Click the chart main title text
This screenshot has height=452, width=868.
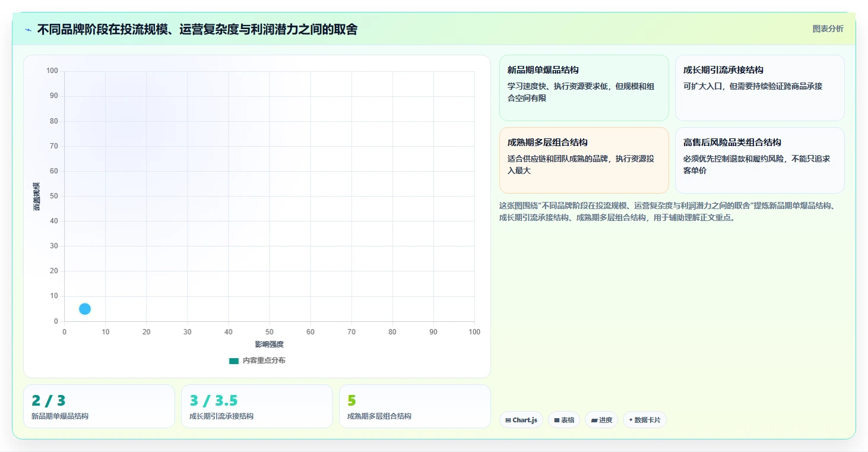click(x=197, y=30)
